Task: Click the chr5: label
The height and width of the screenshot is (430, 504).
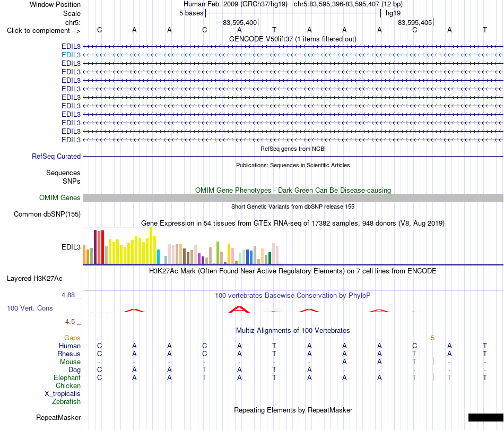Action: click(x=73, y=22)
